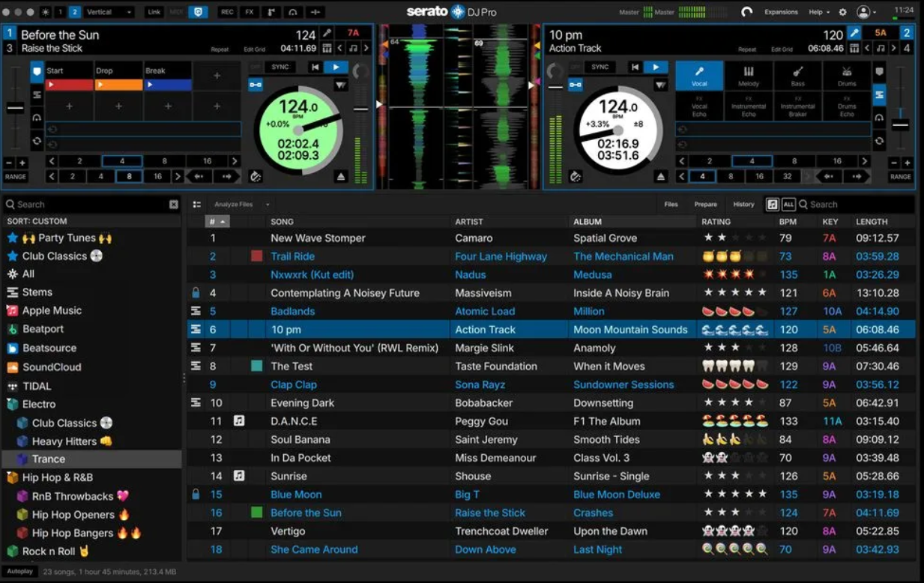Image resolution: width=924 pixels, height=583 pixels.
Task: Click the Beatport icon in the sidebar
Action: click(x=13, y=329)
